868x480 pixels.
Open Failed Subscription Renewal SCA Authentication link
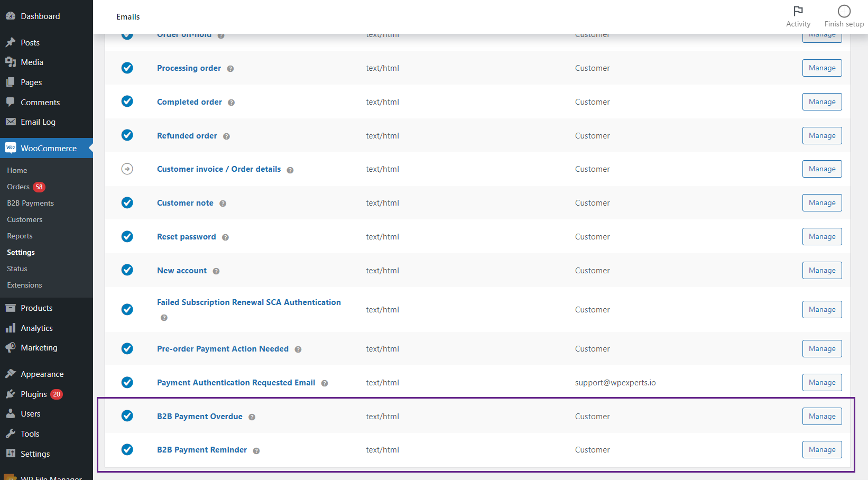point(249,302)
